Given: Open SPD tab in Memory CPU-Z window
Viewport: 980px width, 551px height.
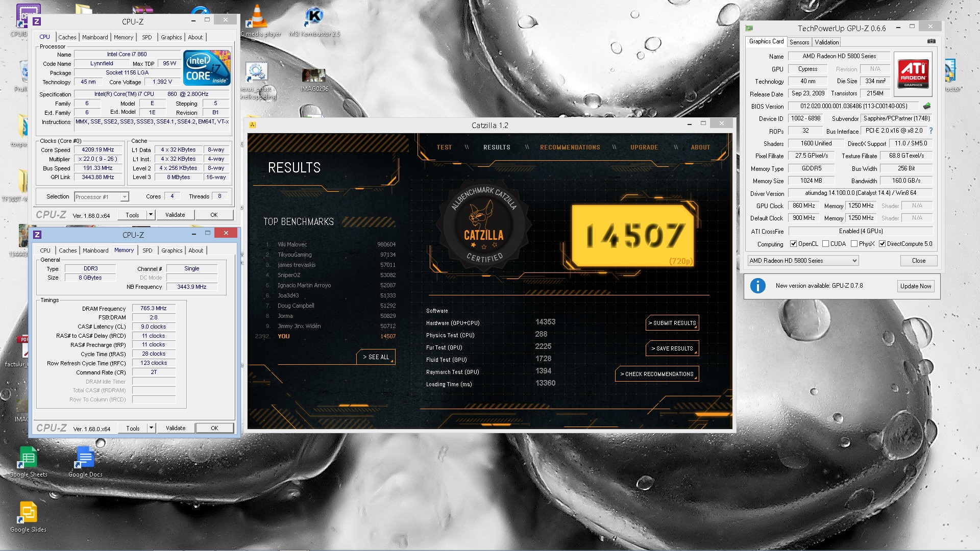Looking at the screenshot, I should click(148, 251).
